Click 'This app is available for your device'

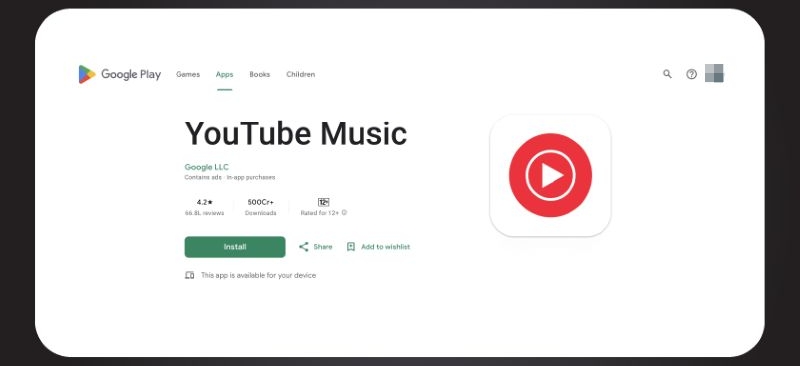258,276
